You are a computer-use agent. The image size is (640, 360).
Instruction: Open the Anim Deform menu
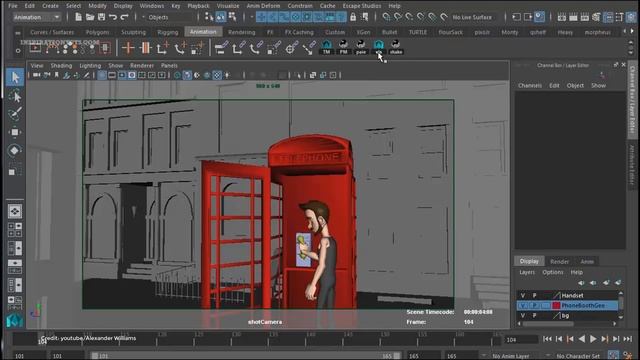pyautogui.click(x=263, y=6)
